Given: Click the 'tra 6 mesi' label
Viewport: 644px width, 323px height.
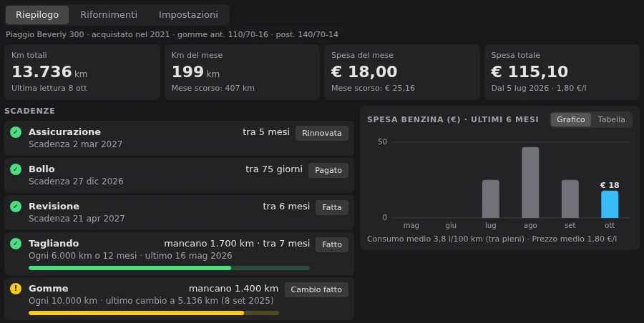Looking at the screenshot, I should click(286, 206).
